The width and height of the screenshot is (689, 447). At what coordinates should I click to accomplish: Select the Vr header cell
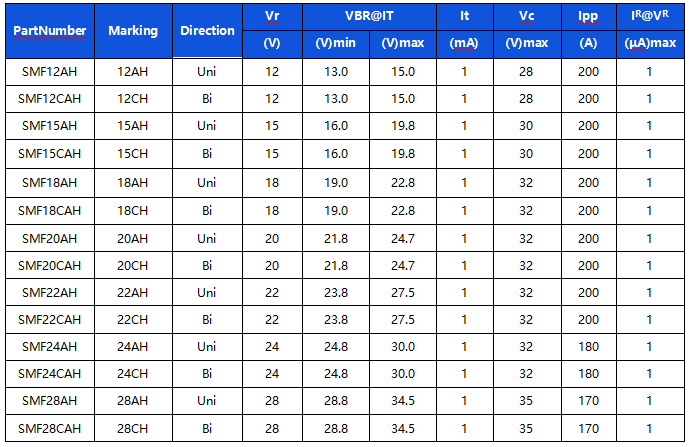(x=272, y=17)
